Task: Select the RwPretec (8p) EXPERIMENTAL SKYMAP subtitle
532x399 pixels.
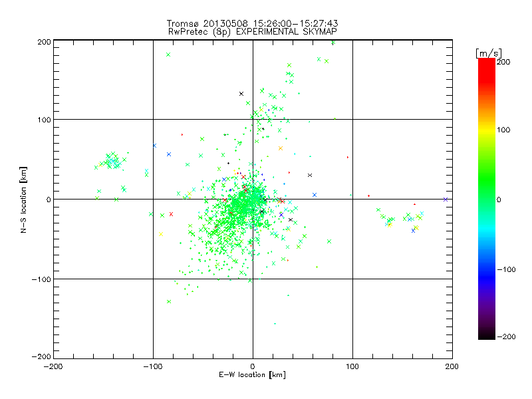Action: click(253, 32)
